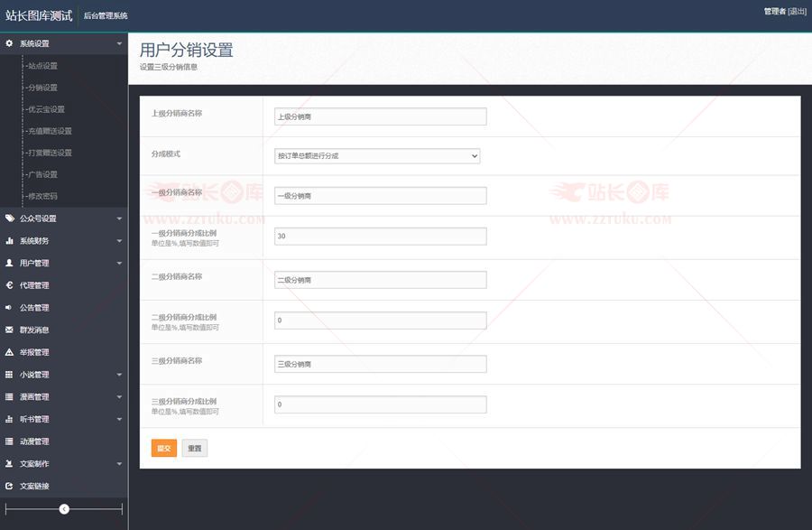Go to 充值赠送设置 in the sidebar
Screen dimensions: 812x530
tap(49, 131)
